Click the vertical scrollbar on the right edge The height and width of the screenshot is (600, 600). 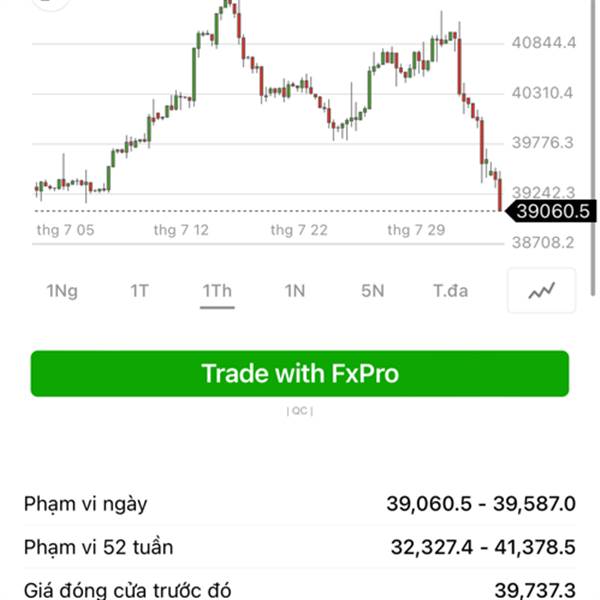[x=593, y=148]
